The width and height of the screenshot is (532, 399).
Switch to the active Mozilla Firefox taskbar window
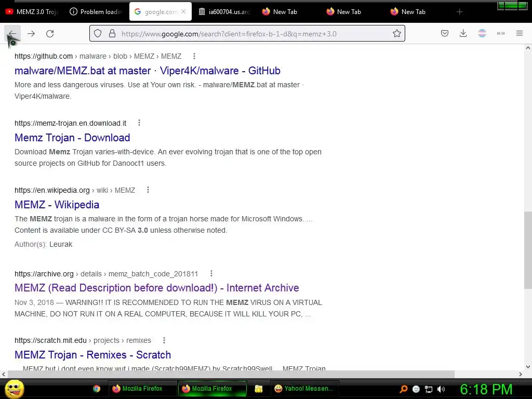click(x=212, y=389)
